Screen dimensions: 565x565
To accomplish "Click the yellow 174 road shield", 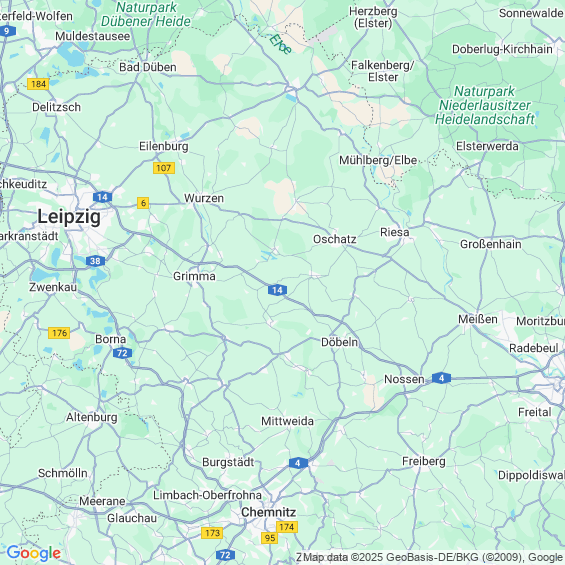I will [287, 527].
